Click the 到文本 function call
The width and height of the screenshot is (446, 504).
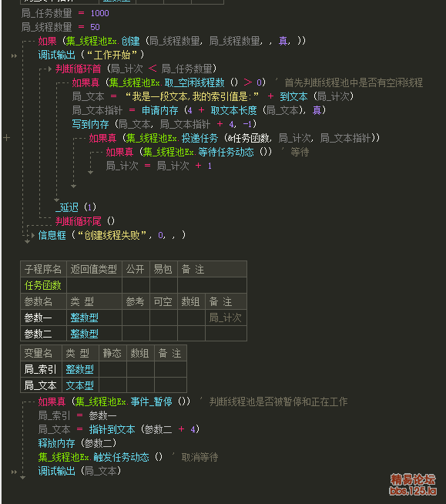[293, 96]
